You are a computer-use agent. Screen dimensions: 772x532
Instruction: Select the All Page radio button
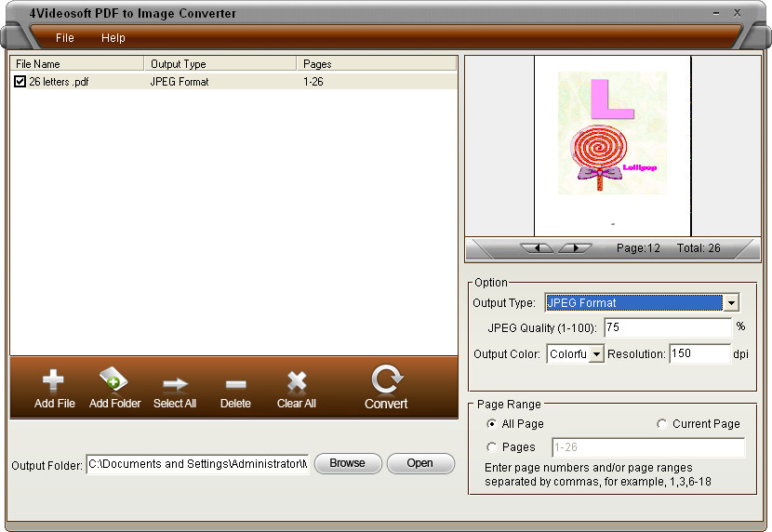[x=491, y=424]
